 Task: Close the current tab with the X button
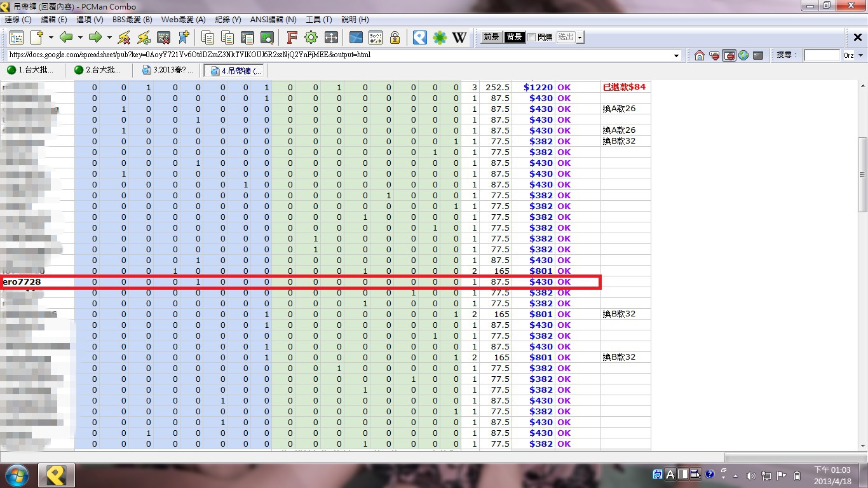857,37
